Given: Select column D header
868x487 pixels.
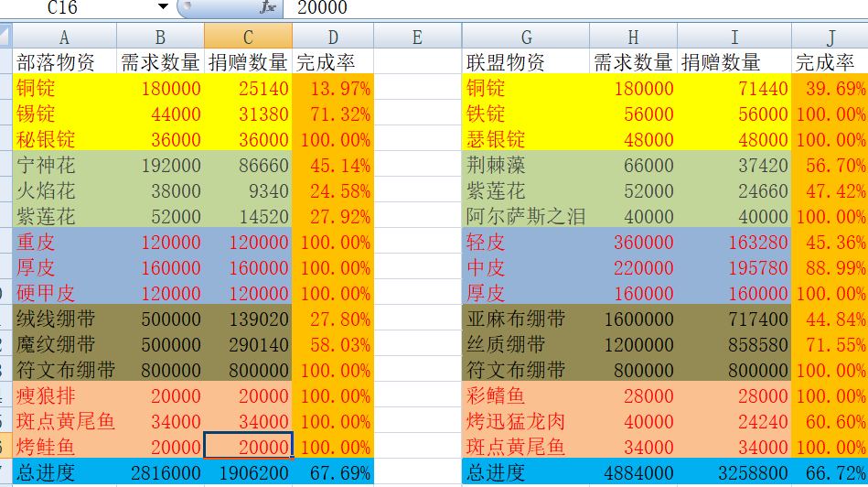Looking at the screenshot, I should click(333, 38).
